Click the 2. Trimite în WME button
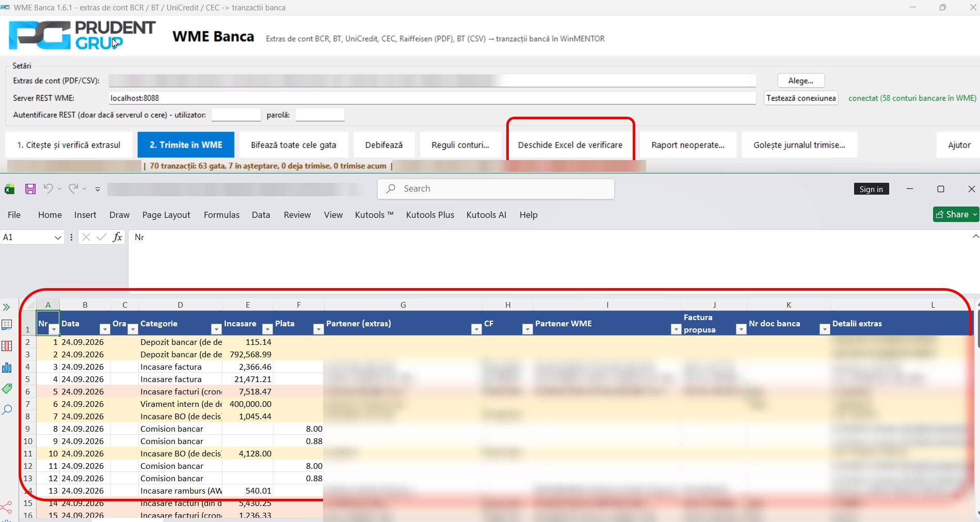Viewport: 980px width, 522px height. click(x=186, y=145)
